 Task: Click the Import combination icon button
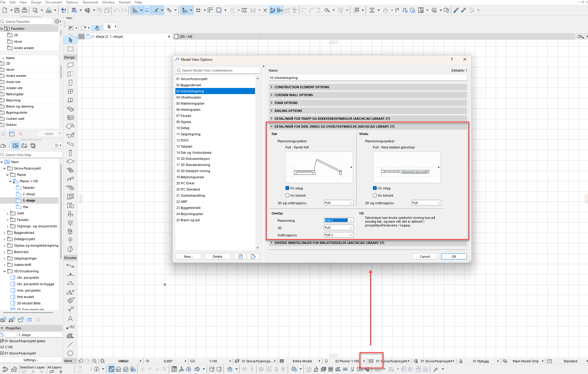[240, 257]
